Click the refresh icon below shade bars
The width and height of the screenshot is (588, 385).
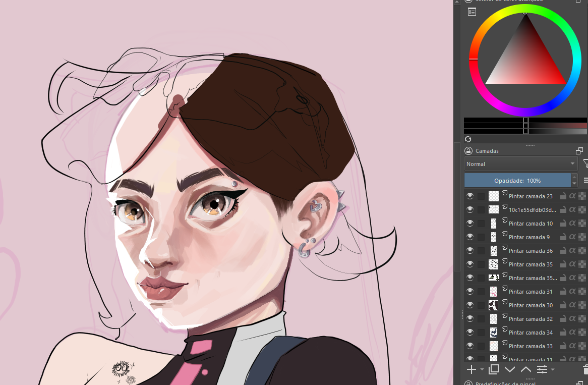point(468,139)
